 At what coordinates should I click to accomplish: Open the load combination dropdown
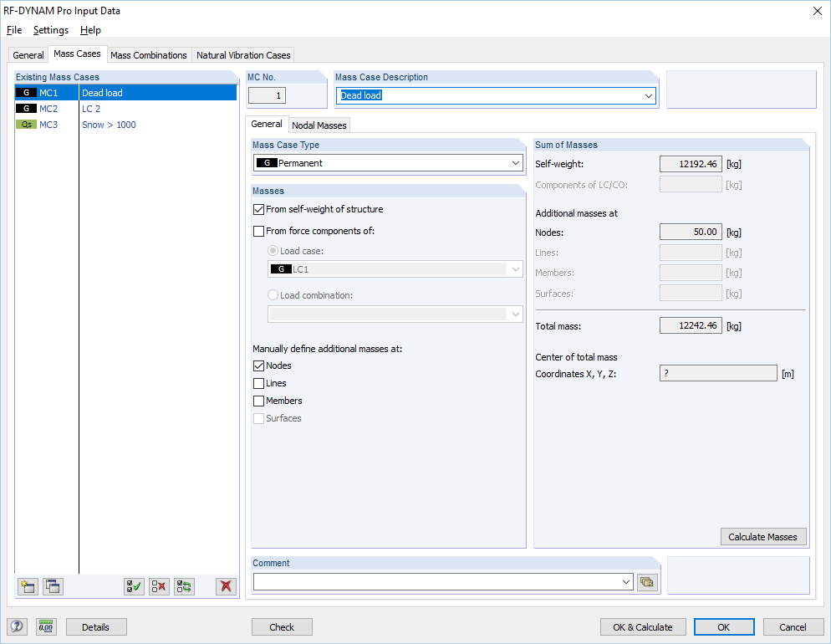point(516,314)
